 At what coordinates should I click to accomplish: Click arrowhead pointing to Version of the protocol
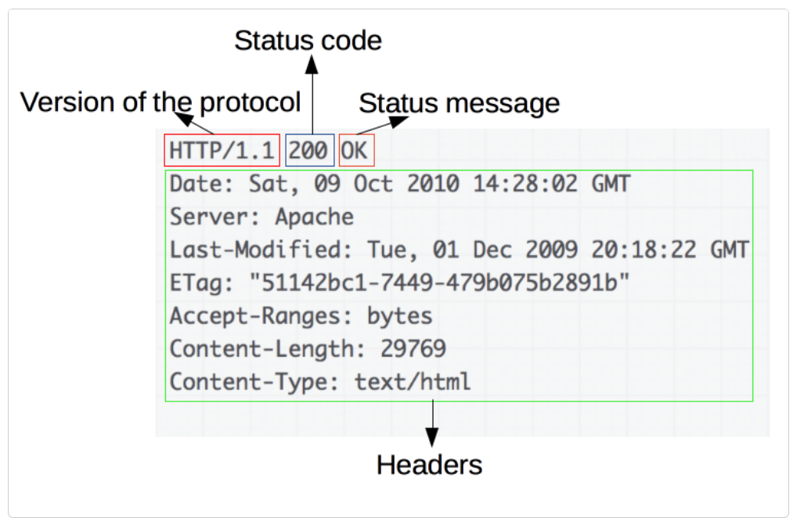pos(184,119)
